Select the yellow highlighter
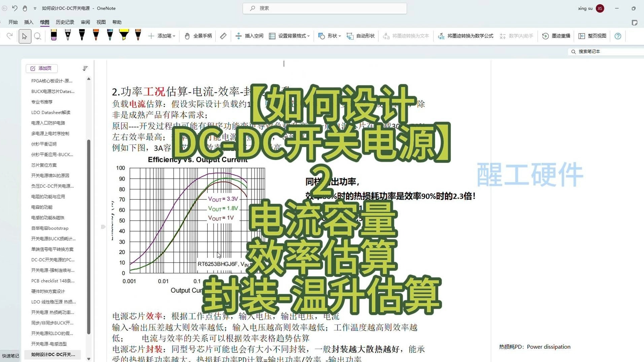Screen dimensions: 644x362 point(124,35)
